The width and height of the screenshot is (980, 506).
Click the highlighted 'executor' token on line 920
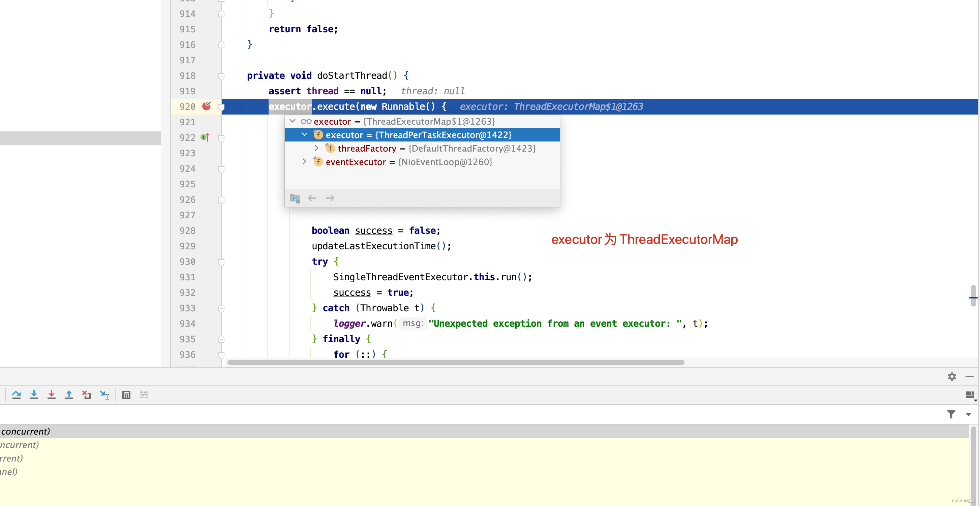[290, 106]
